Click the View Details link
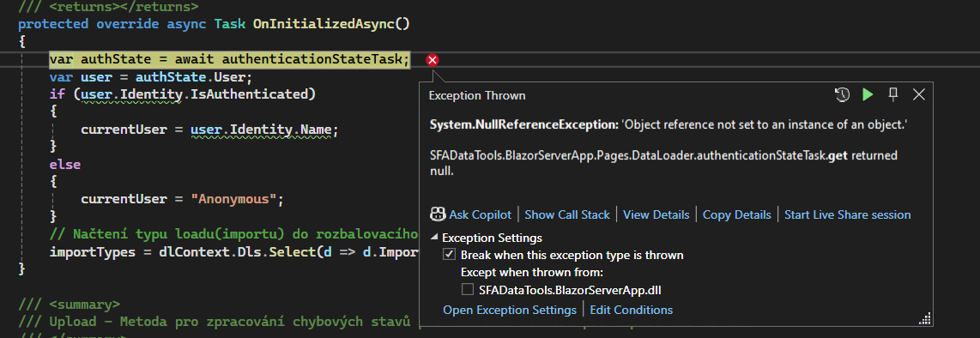 (x=656, y=214)
